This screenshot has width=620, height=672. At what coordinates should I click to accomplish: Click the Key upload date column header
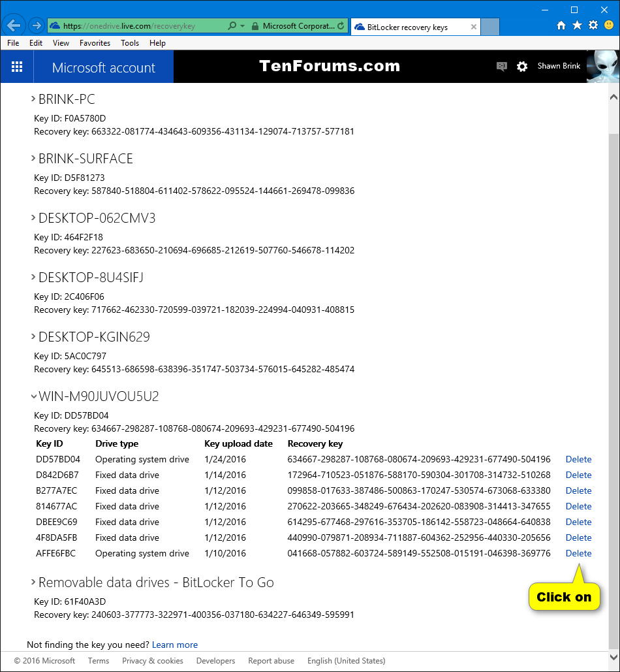pos(238,443)
